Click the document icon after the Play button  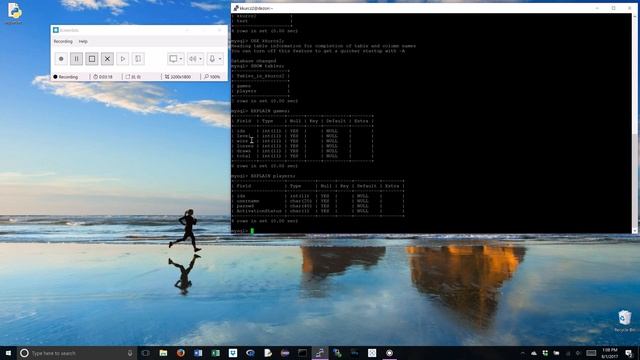point(138,59)
